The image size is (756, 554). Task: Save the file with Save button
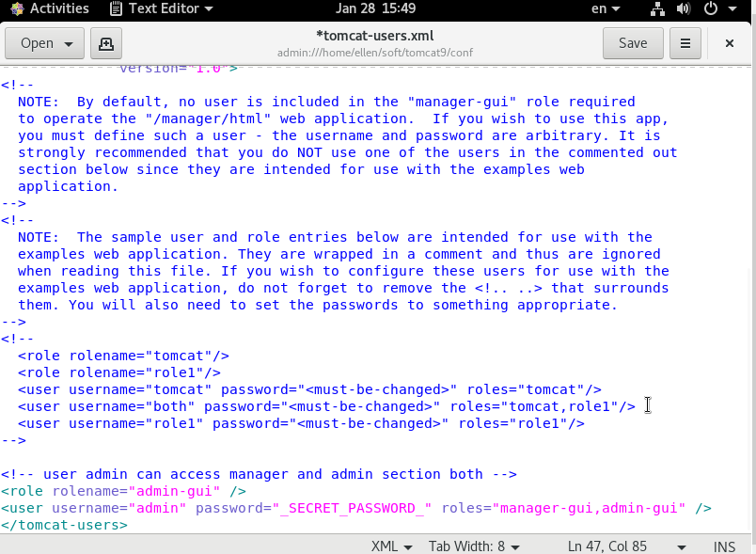(x=632, y=43)
